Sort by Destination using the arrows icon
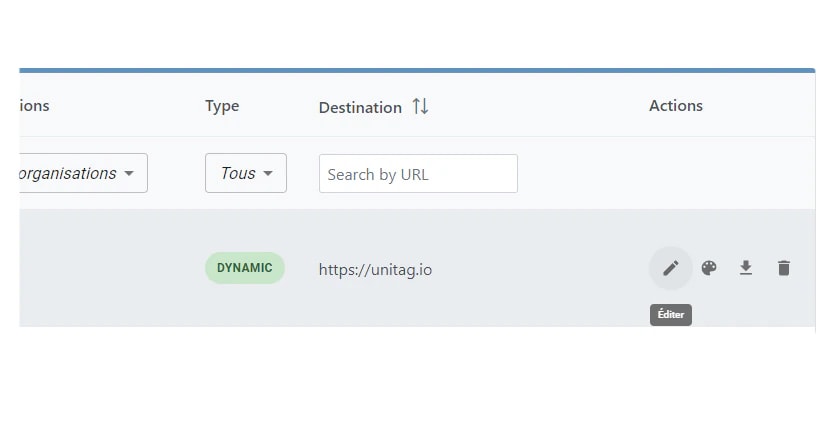 (x=420, y=106)
